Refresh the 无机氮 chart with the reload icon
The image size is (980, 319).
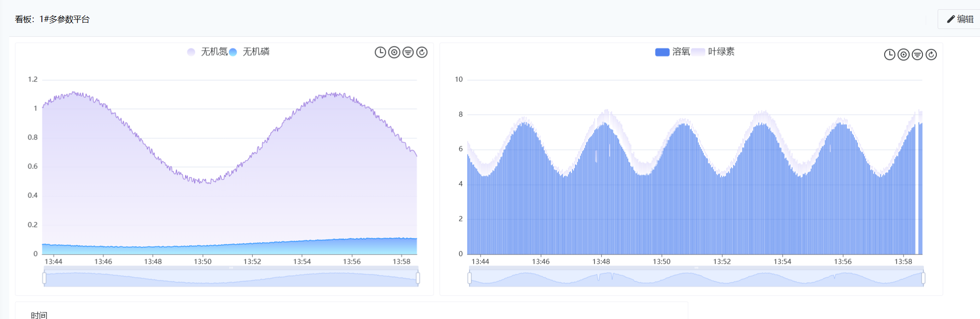click(422, 52)
